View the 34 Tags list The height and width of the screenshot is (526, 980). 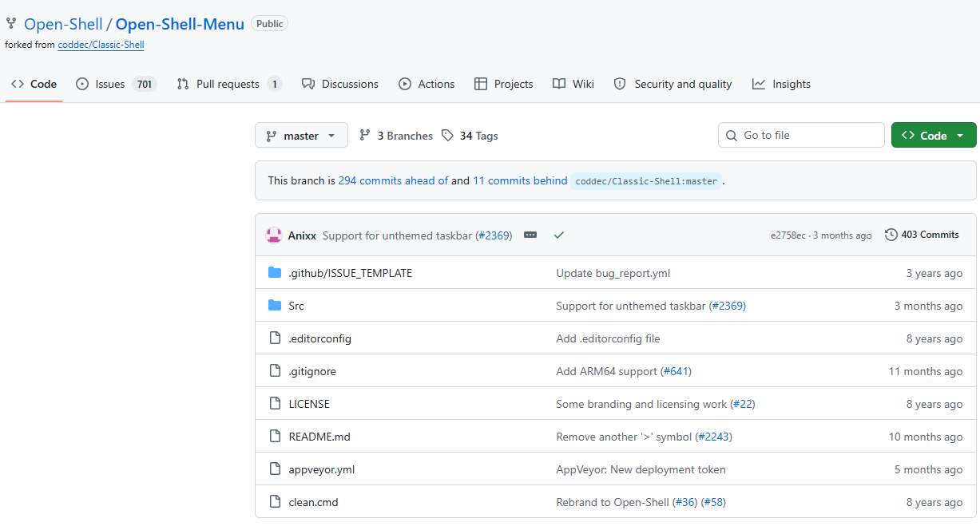[470, 136]
